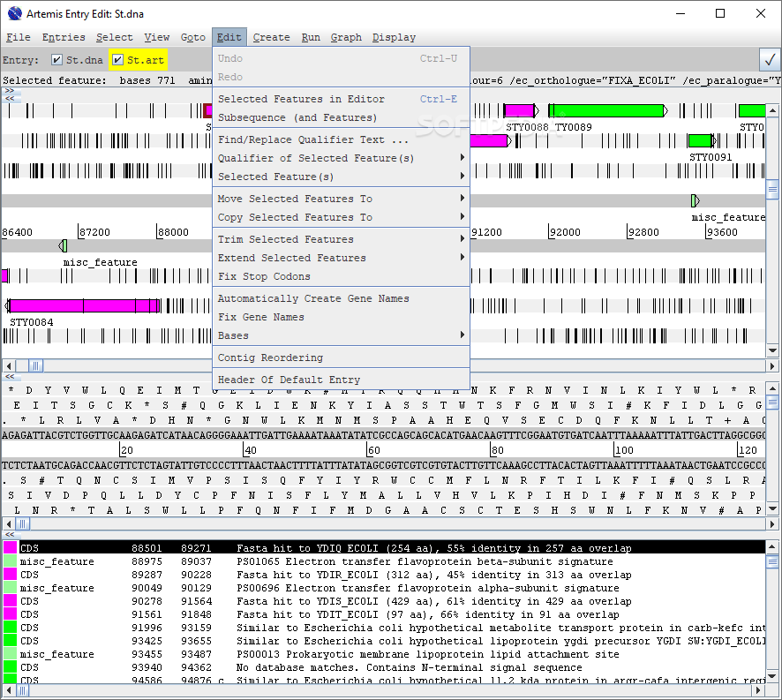Choose Contig Reordering
782x700 pixels.
341,358
